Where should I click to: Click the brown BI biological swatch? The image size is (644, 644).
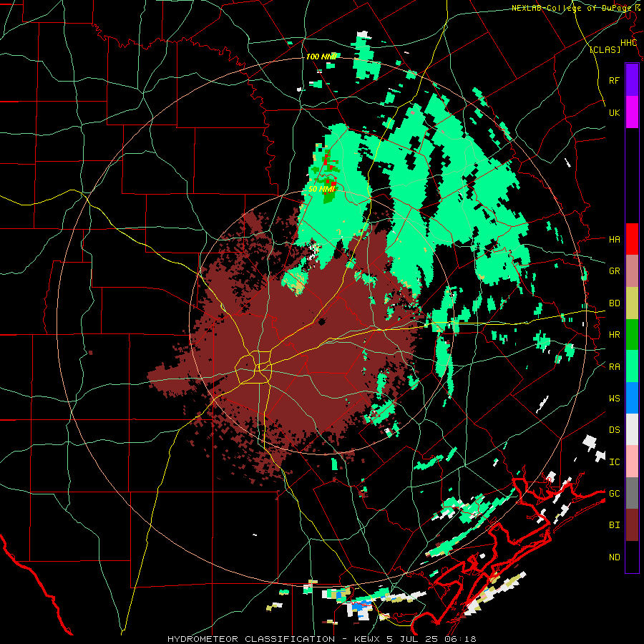click(x=632, y=525)
